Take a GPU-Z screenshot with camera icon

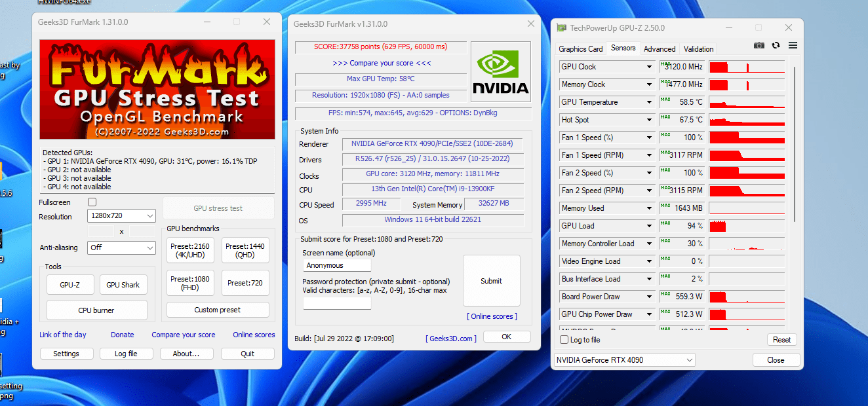tap(759, 45)
